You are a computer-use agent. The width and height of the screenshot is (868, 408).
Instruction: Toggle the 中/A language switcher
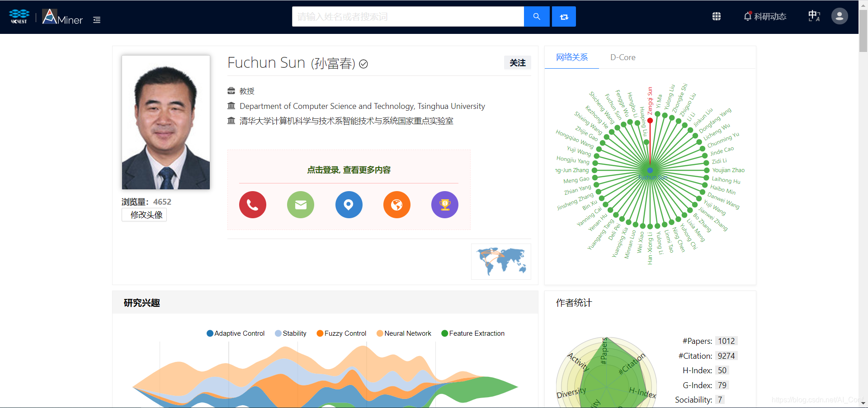click(x=813, y=16)
